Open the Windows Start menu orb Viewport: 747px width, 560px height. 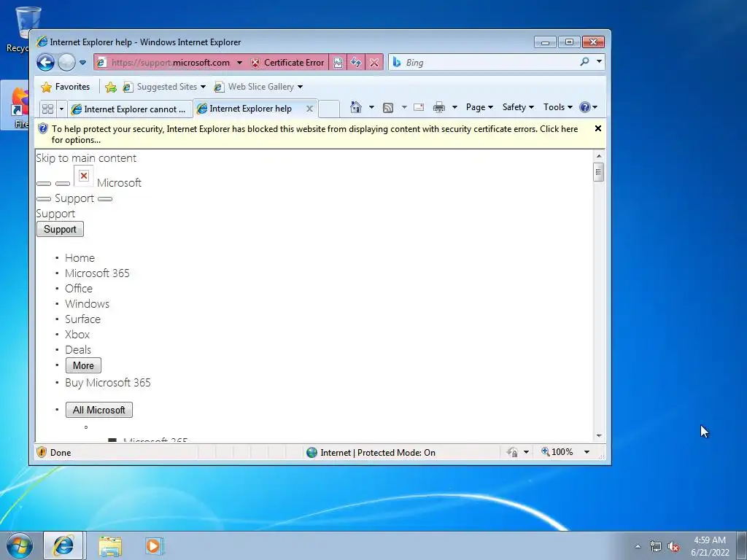point(20,545)
